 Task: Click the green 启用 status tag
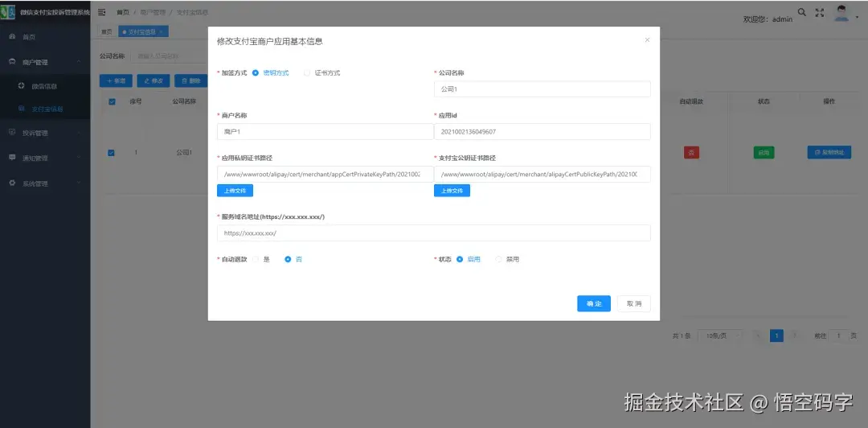[764, 153]
